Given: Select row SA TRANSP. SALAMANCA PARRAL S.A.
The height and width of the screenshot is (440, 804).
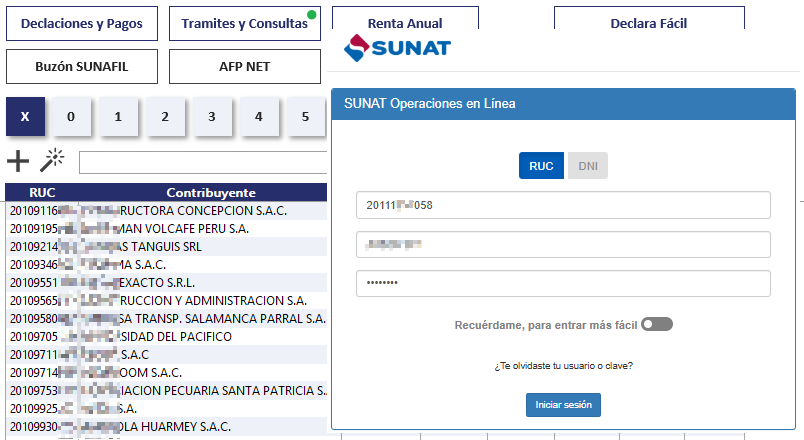Looking at the screenshot, I should (166, 318).
